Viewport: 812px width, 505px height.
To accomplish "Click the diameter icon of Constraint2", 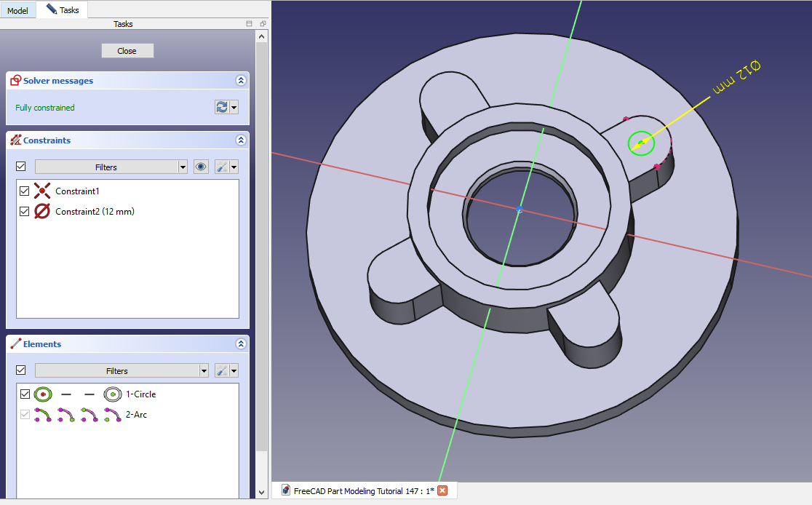I will 43,212.
